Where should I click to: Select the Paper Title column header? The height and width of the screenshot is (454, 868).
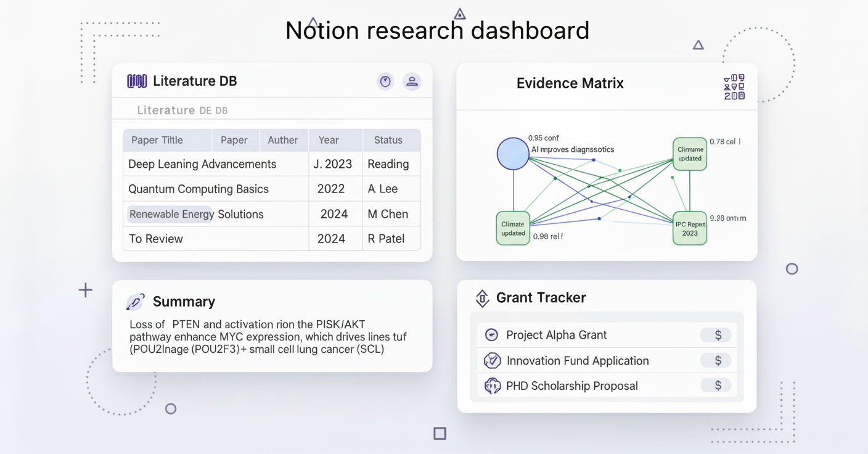157,140
